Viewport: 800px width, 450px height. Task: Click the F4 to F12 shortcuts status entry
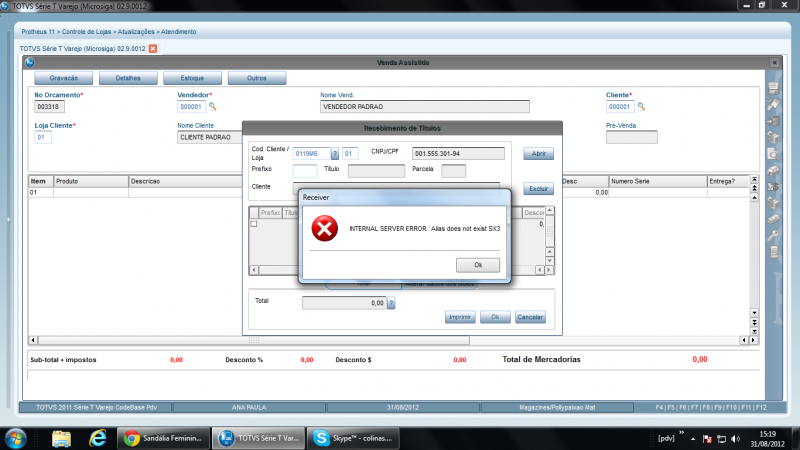point(711,408)
